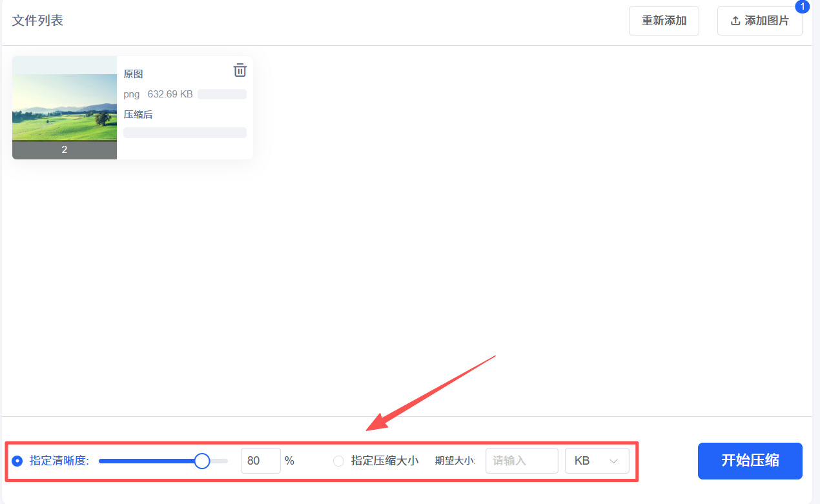The height and width of the screenshot is (504, 820).
Task: Click the 原图 label
Action: [x=134, y=74]
